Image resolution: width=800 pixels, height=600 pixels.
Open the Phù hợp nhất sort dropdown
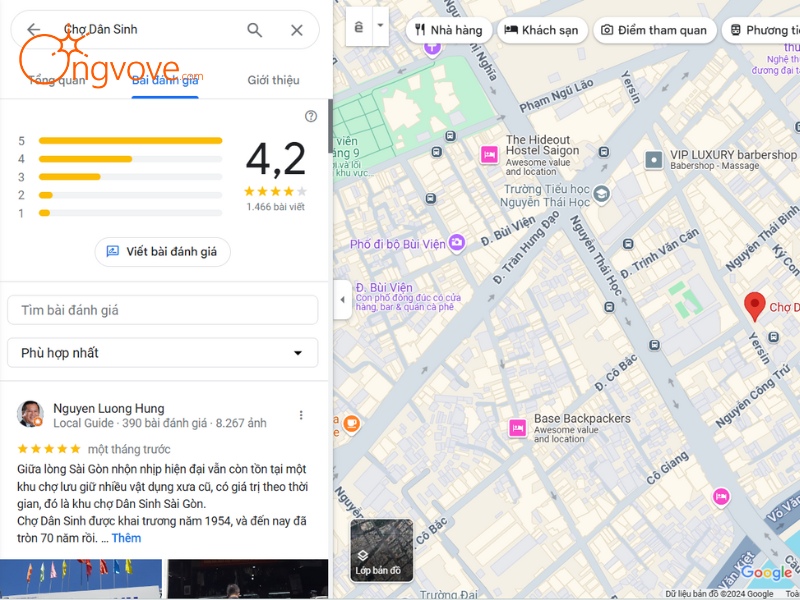coord(163,353)
